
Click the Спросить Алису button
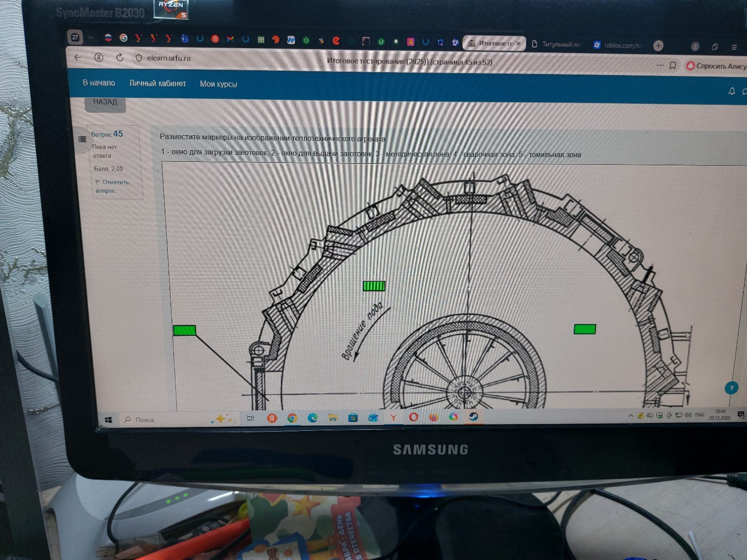[716, 66]
